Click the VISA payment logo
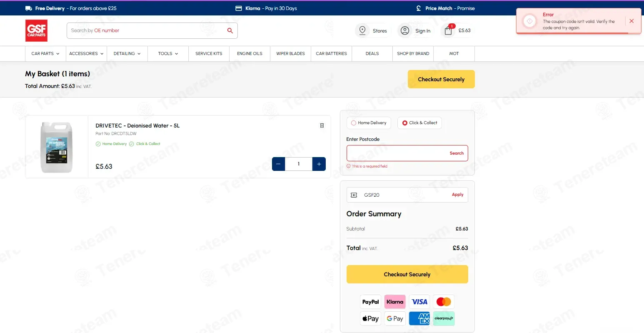This screenshot has width=644, height=333. [x=419, y=302]
